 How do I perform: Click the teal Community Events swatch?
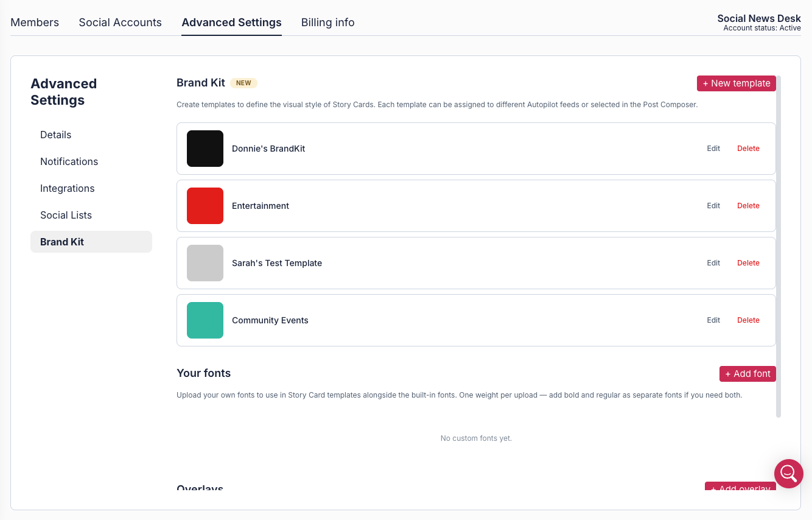[205, 320]
